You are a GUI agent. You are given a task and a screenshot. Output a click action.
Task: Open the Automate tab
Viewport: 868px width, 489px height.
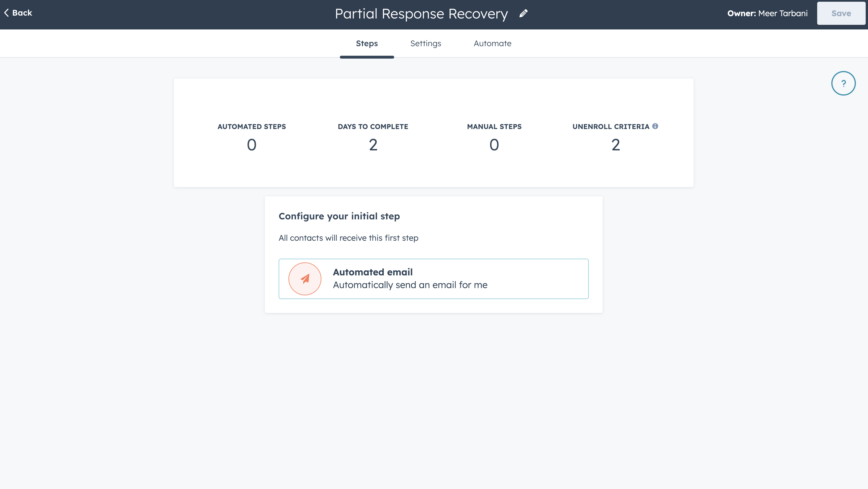pos(492,43)
